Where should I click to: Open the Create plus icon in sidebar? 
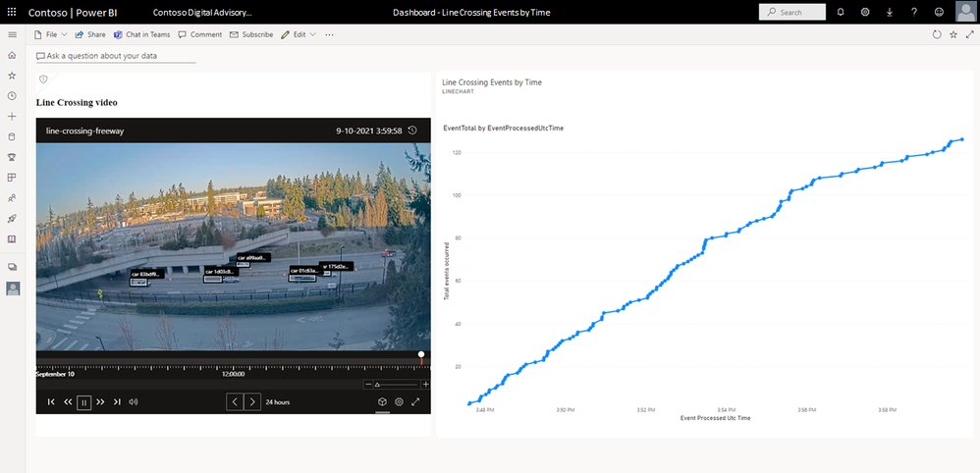12,116
